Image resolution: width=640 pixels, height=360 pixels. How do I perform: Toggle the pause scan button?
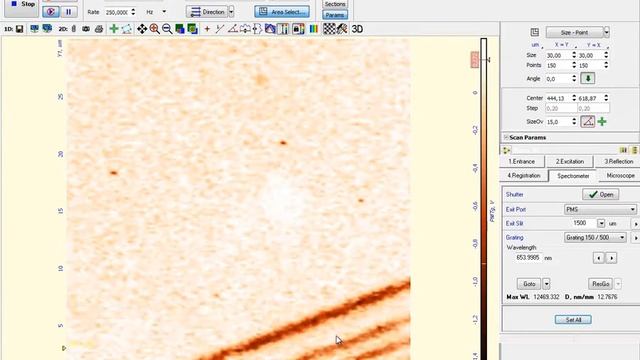click(x=69, y=11)
